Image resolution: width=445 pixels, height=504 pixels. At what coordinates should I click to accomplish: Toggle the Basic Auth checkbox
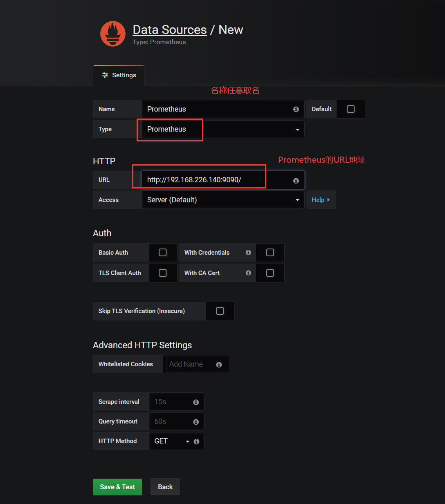[x=163, y=253]
